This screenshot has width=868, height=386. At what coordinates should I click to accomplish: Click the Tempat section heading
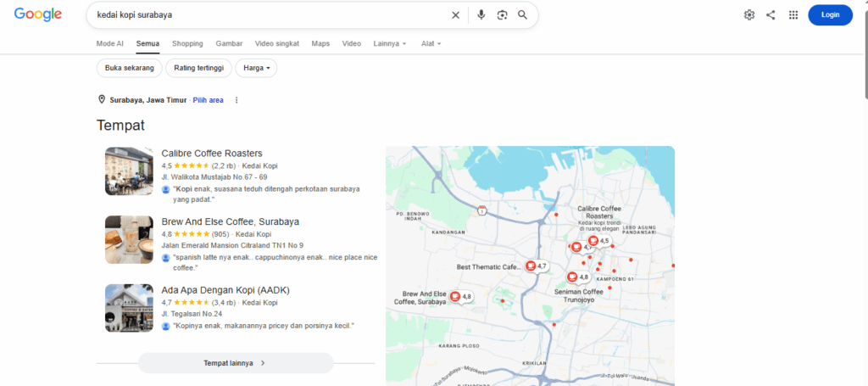pos(120,126)
